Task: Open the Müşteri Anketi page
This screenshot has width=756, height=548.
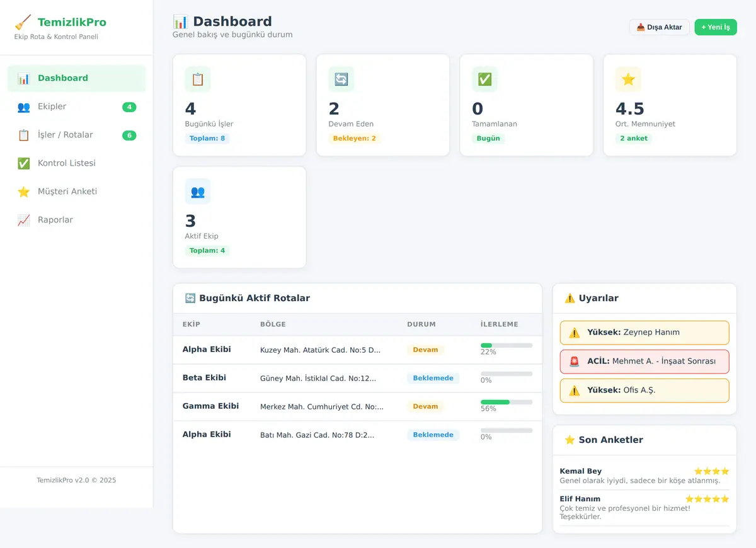Action: [x=77, y=192]
